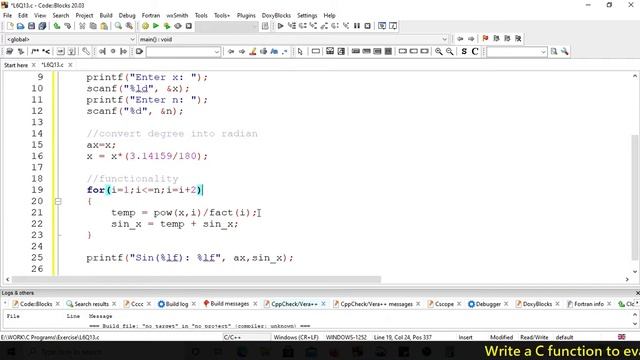The image size is (640, 360).
Task: Toggle bookmark with red flag icon
Action: coord(485,38)
